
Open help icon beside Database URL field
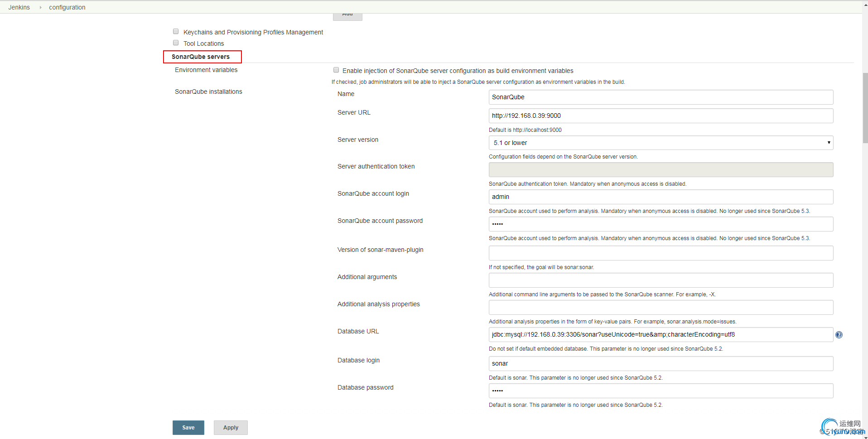coord(839,335)
